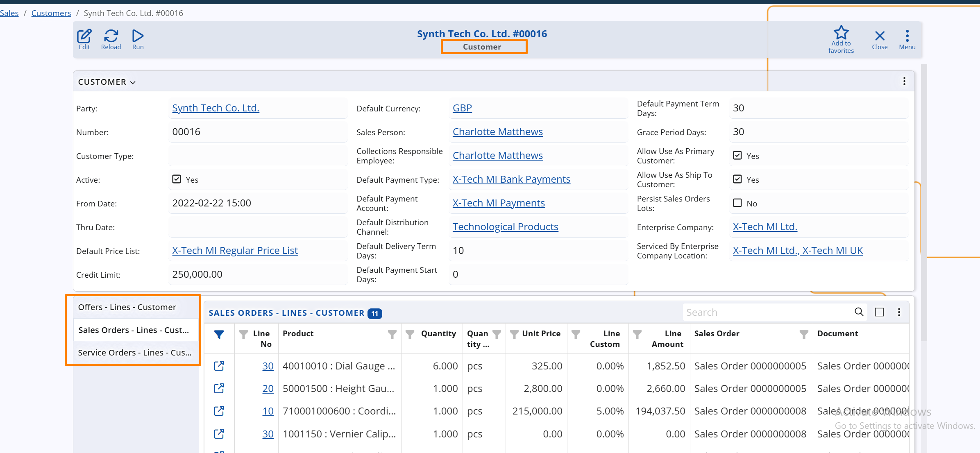Toggle Allow Use As Primary Customer checkbox
The image size is (980, 453).
[737, 156]
